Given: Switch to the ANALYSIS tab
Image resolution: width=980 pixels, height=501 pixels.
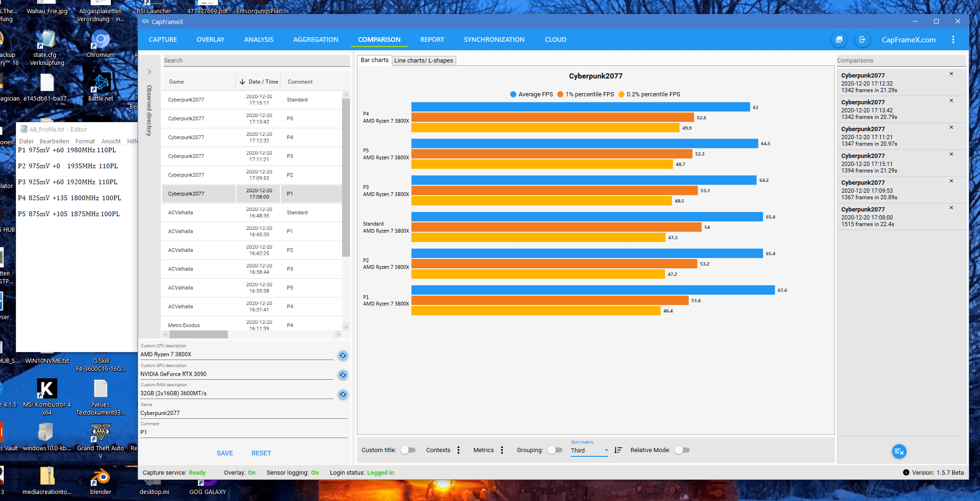Looking at the screenshot, I should click(x=259, y=39).
